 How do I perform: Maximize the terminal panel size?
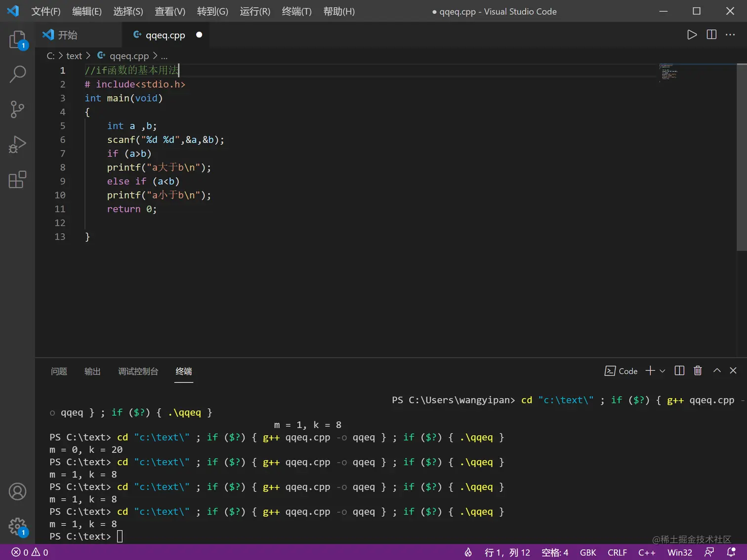pos(717,370)
